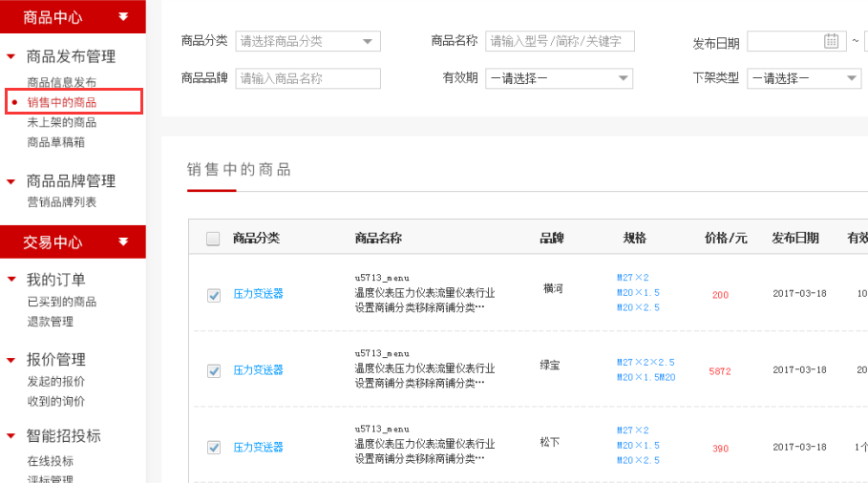Click 压力变送器 link in the 绿宝 row
The width and height of the screenshot is (868, 483).
tap(258, 370)
